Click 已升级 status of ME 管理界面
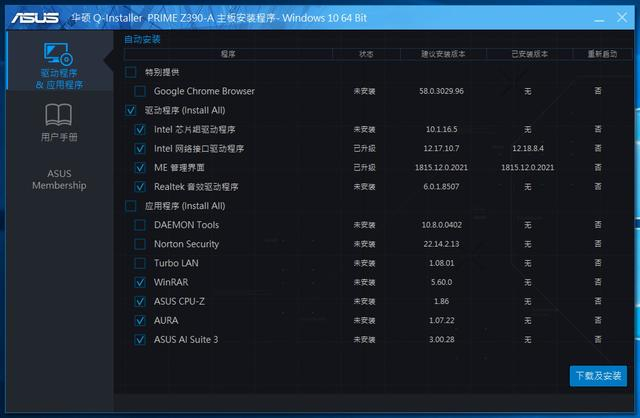This screenshot has height=418, width=640. (x=364, y=167)
